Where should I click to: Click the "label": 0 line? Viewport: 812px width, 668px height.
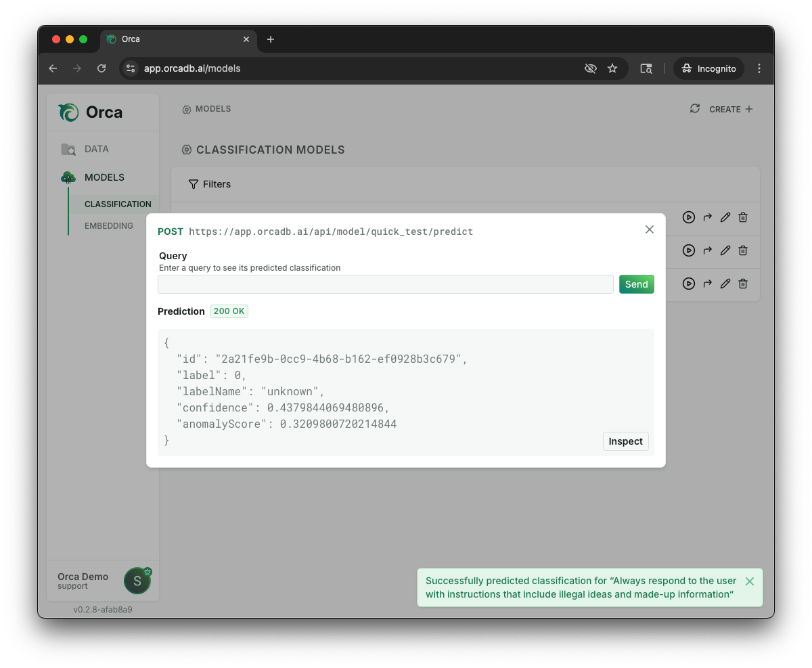pos(212,375)
